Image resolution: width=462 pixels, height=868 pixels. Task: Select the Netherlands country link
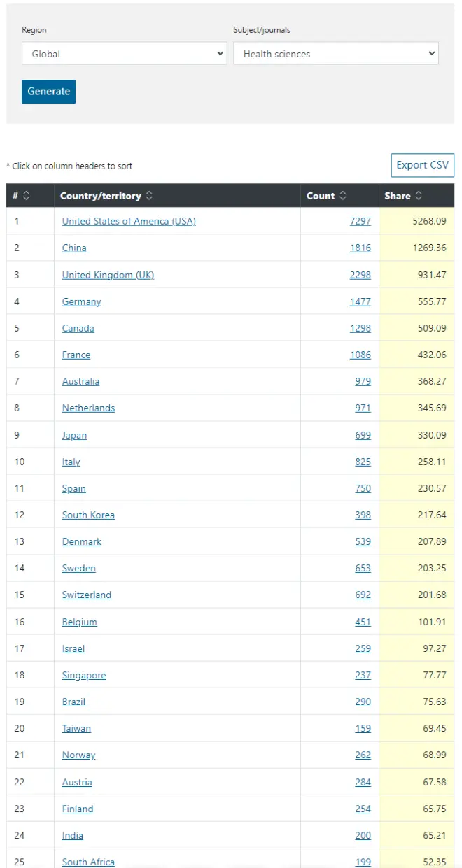(x=88, y=408)
